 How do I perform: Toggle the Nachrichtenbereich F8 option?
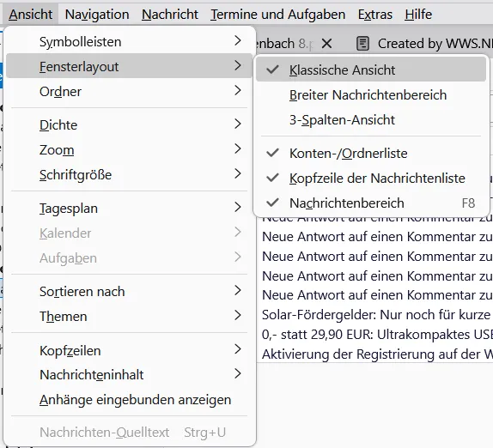pyautogui.click(x=371, y=203)
